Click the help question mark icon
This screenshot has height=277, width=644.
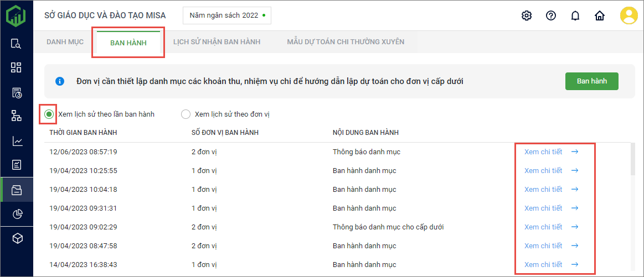(551, 15)
